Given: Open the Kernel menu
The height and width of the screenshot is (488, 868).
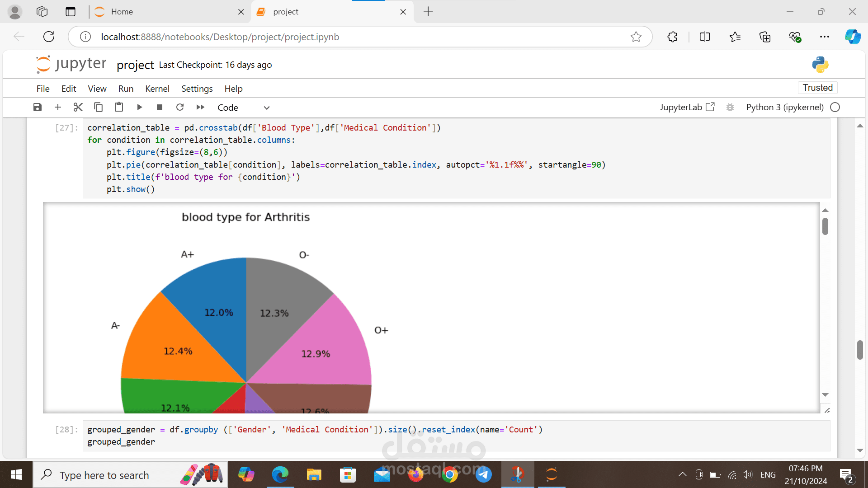Looking at the screenshot, I should tap(157, 89).
